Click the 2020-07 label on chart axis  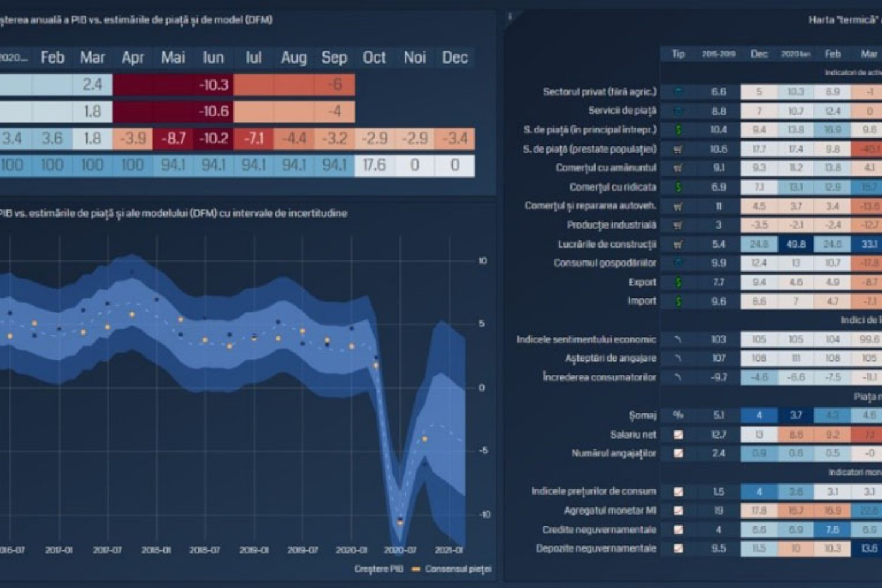tap(400, 550)
